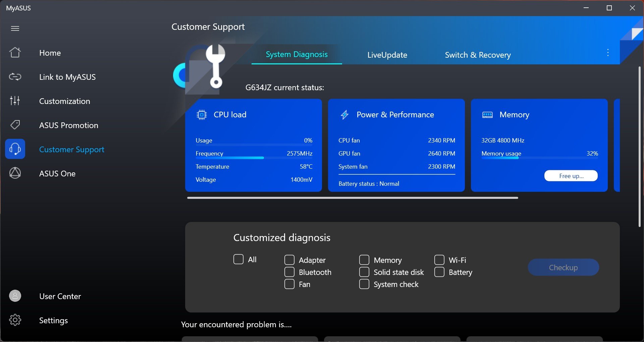
Task: Click the System fan 2300 RPM value
Action: (441, 167)
